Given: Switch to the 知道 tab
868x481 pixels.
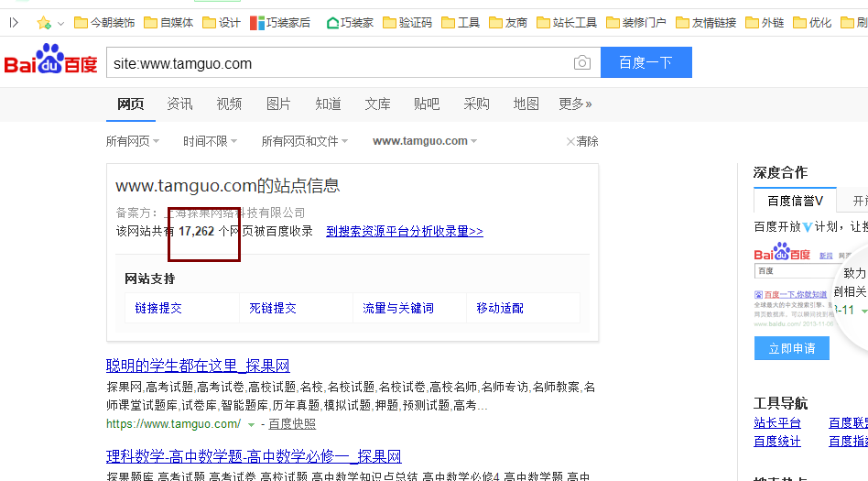Looking at the screenshot, I should pos(329,104).
